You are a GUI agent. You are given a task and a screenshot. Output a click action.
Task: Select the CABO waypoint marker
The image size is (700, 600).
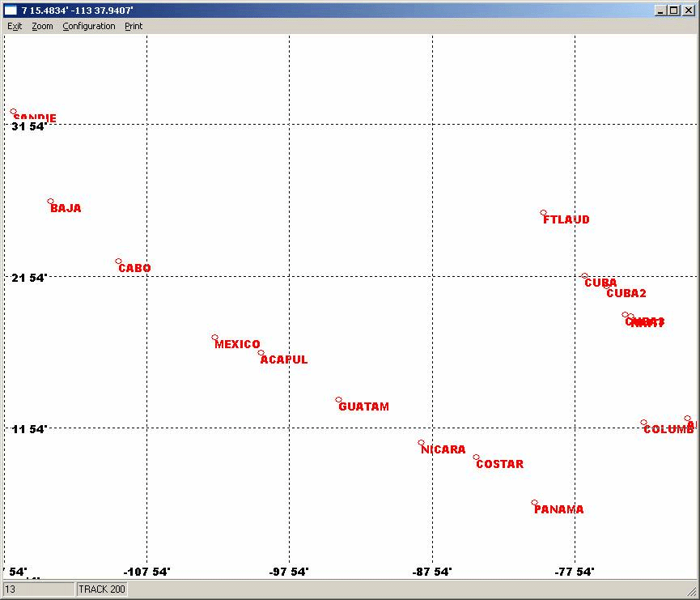(x=118, y=262)
